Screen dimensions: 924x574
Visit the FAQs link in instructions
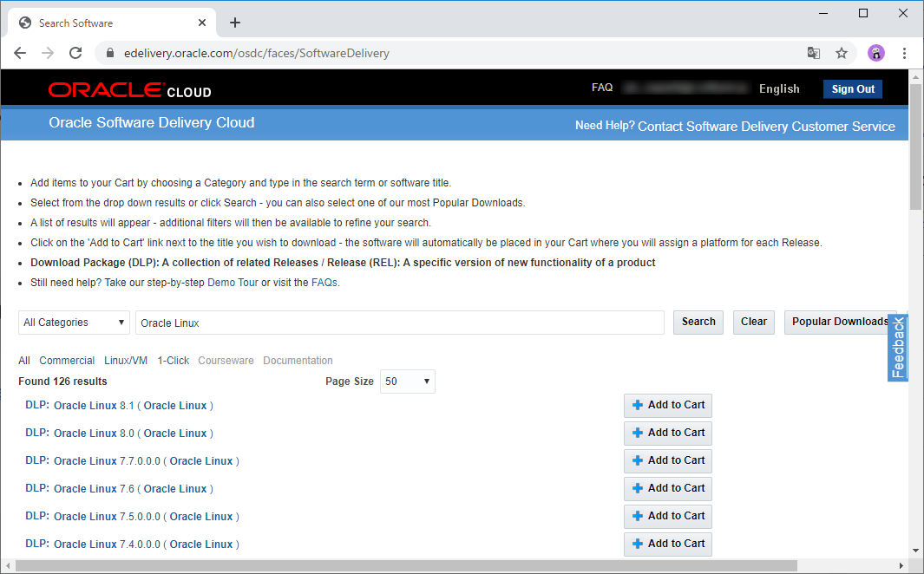(x=324, y=283)
